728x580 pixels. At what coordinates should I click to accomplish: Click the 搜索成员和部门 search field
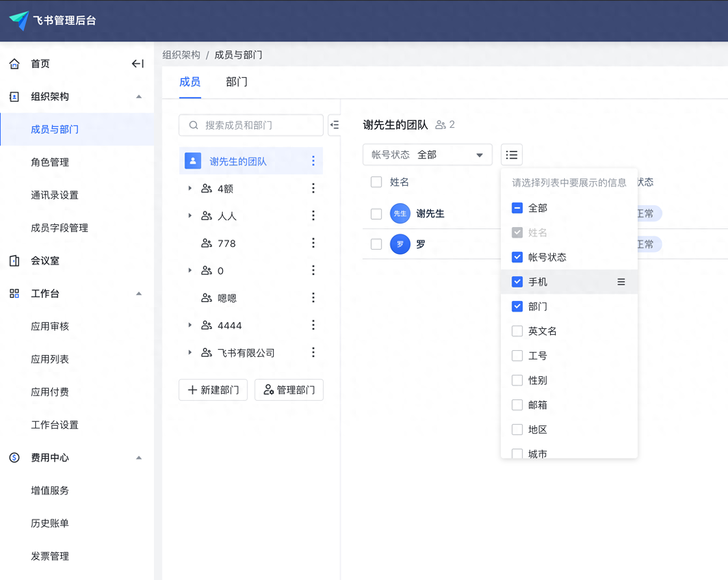pos(251,125)
